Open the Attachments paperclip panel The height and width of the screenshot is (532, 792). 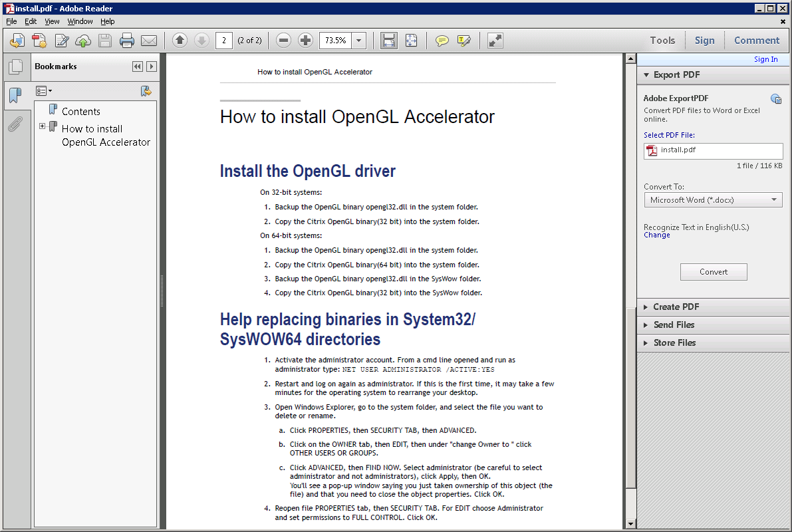15,124
